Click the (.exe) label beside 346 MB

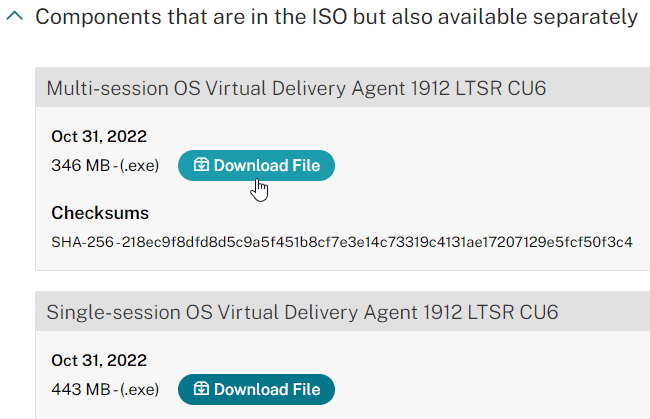point(146,166)
